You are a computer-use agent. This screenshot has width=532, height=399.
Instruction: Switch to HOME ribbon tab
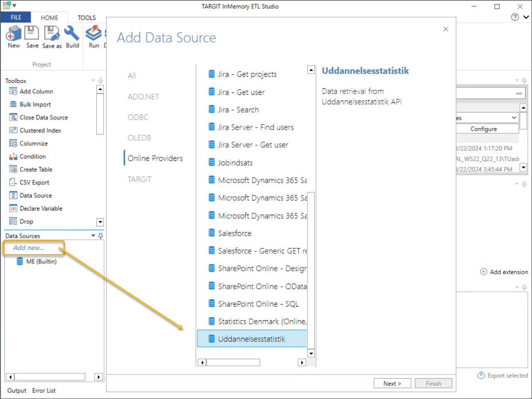click(49, 18)
